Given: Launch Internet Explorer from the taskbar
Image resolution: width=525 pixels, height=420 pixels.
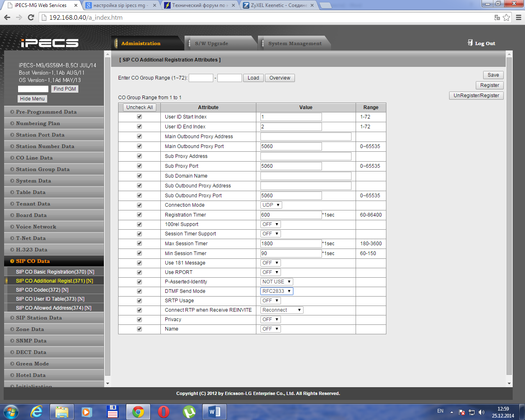Looking at the screenshot, I should click(x=37, y=411).
